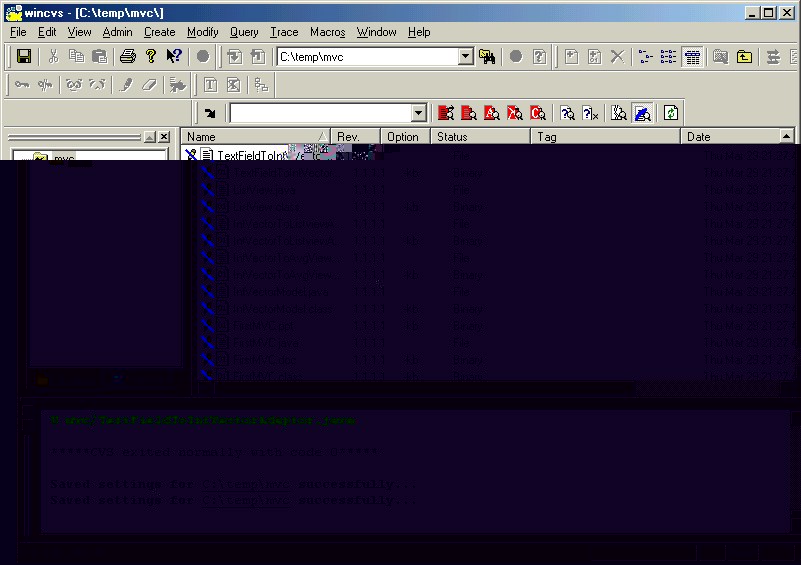
Task: Click inside the empty filter text field
Action: 318,113
